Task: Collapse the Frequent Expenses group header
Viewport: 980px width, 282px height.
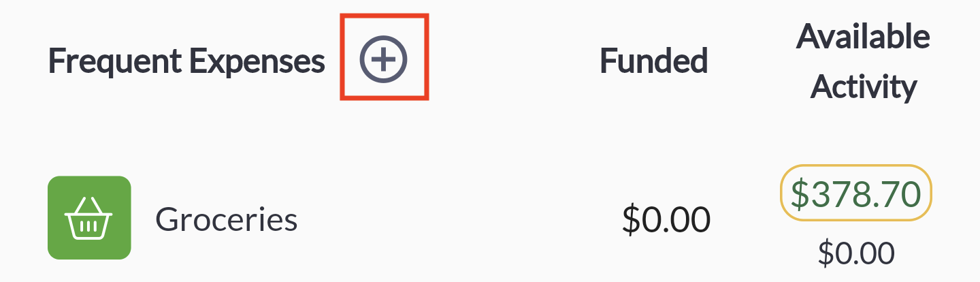Action: click(186, 61)
